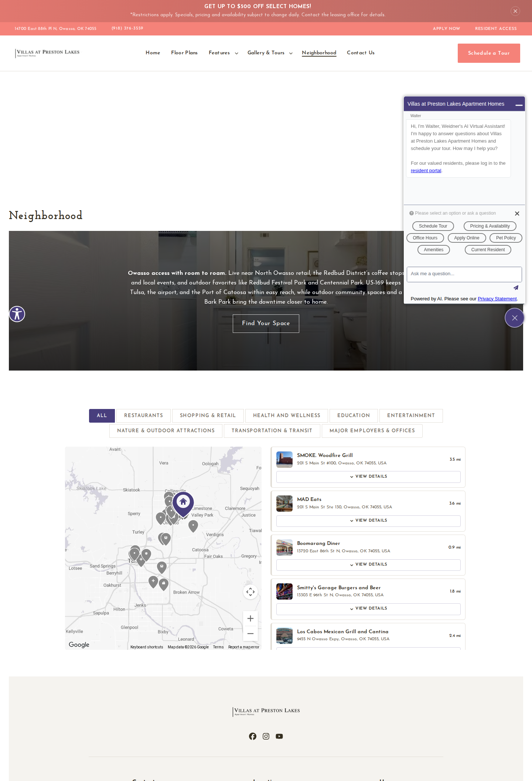Go to the Home page
The image size is (532, 781).
[153, 53]
